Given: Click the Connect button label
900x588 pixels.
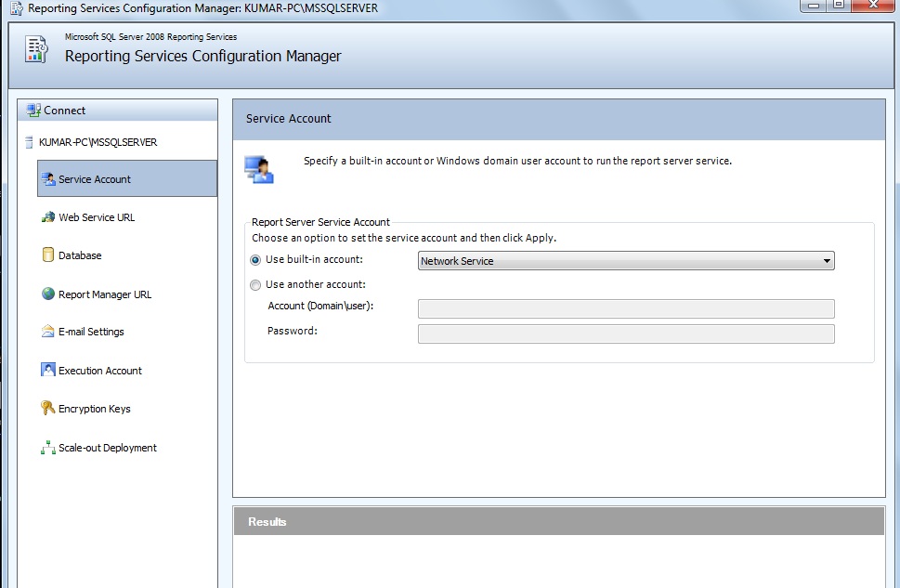Looking at the screenshot, I should click(x=64, y=111).
